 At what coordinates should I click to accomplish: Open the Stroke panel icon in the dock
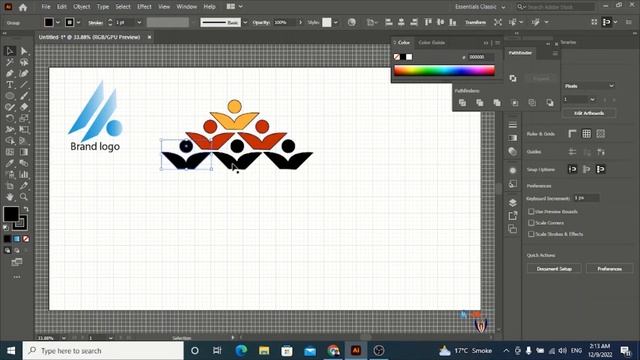(513, 124)
